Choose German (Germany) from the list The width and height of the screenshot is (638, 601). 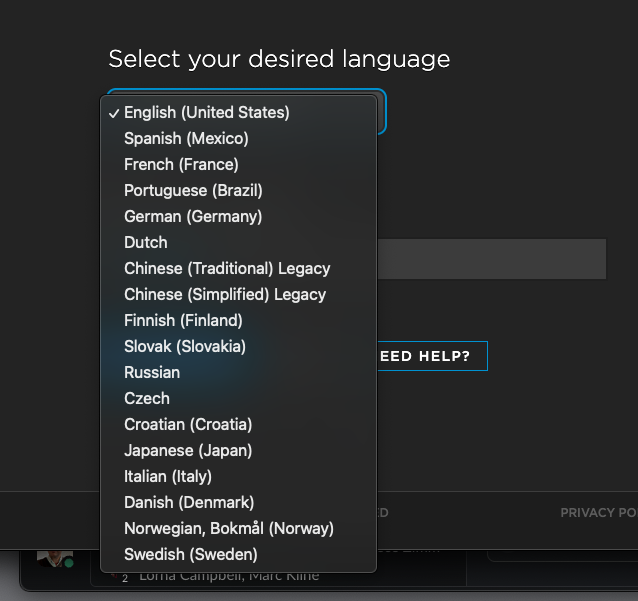coord(193,216)
